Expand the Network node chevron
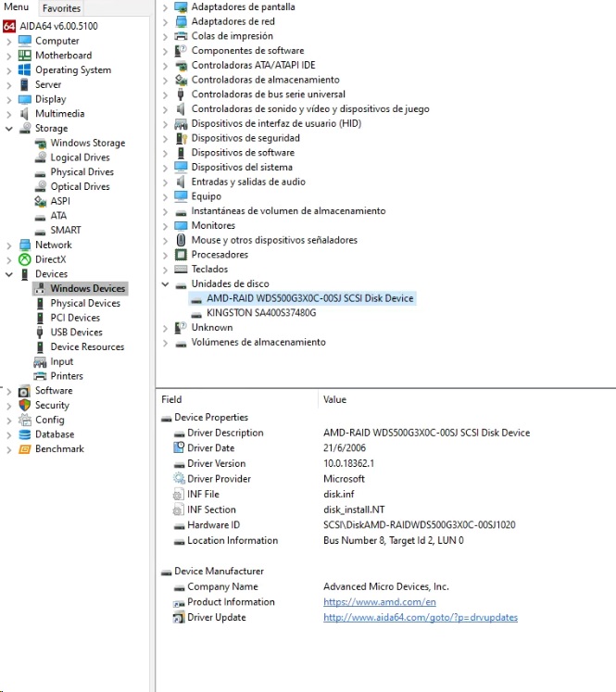The width and height of the screenshot is (616, 692). click(x=9, y=245)
